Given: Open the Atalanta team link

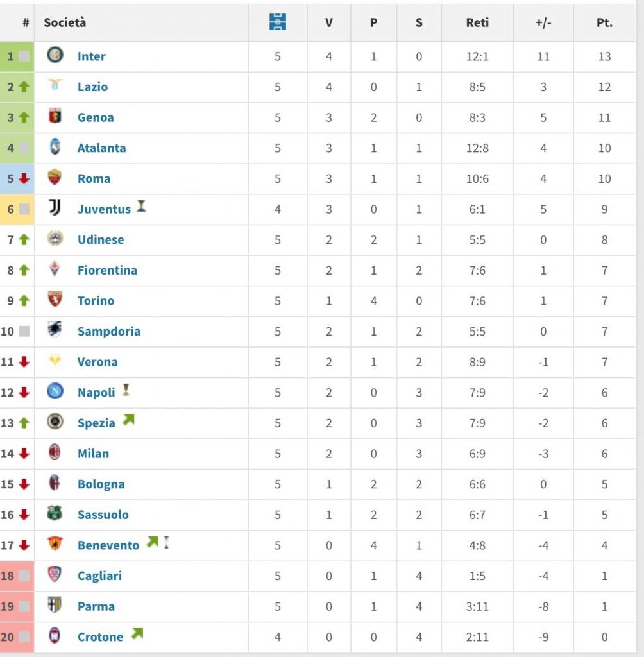Looking at the screenshot, I should 102,148.
